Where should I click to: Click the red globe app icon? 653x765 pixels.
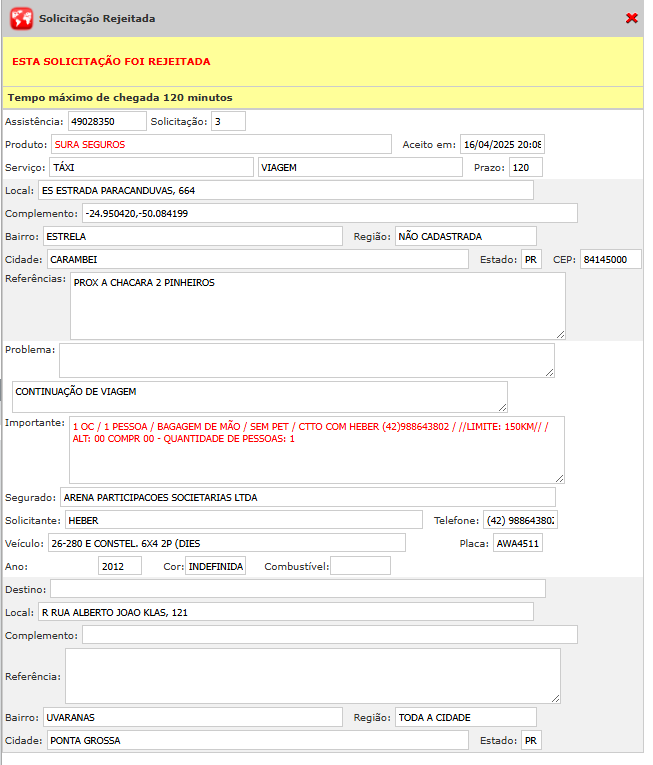click(21, 19)
